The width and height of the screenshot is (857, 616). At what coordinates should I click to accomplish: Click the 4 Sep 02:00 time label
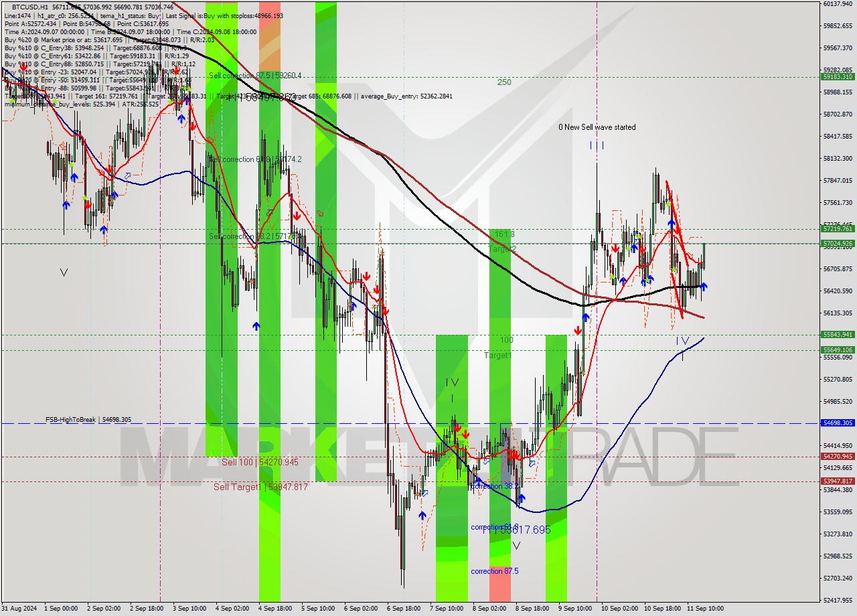click(234, 609)
